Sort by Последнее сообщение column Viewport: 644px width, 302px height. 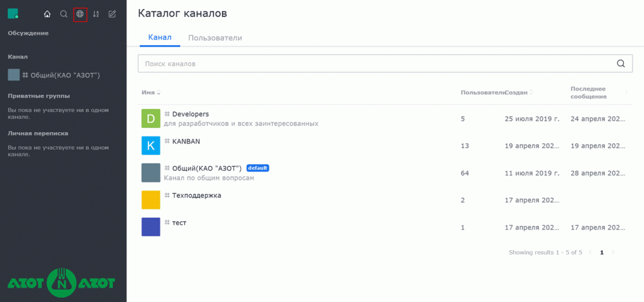click(x=599, y=92)
